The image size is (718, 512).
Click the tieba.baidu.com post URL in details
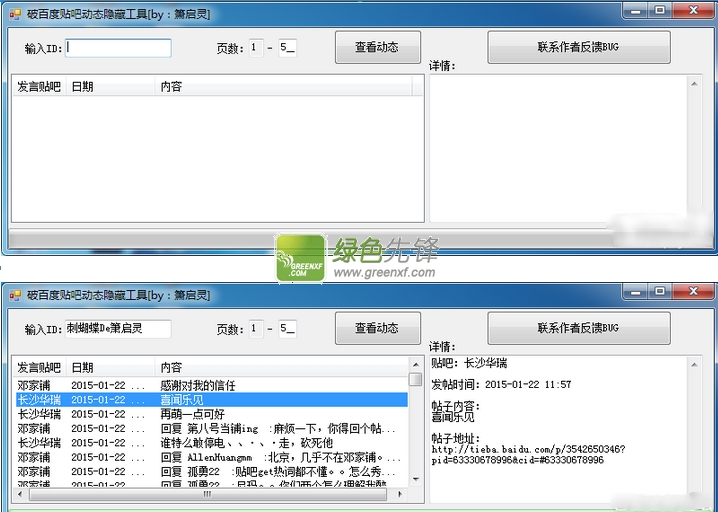click(x=528, y=455)
